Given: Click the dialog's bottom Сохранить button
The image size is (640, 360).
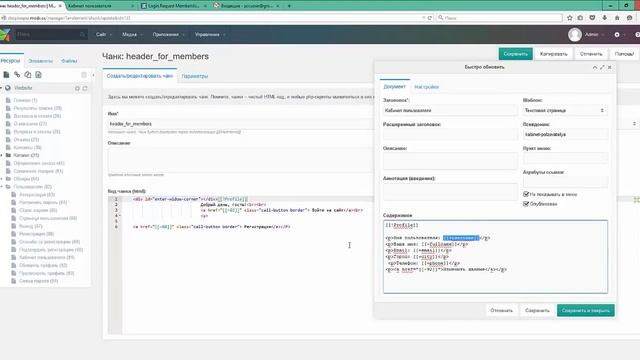Looking at the screenshot, I should [537, 310].
